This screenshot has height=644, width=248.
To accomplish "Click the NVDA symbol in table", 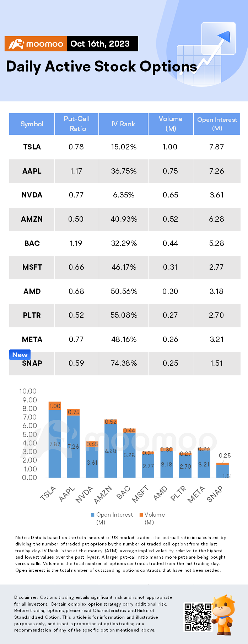I will [x=32, y=195].
